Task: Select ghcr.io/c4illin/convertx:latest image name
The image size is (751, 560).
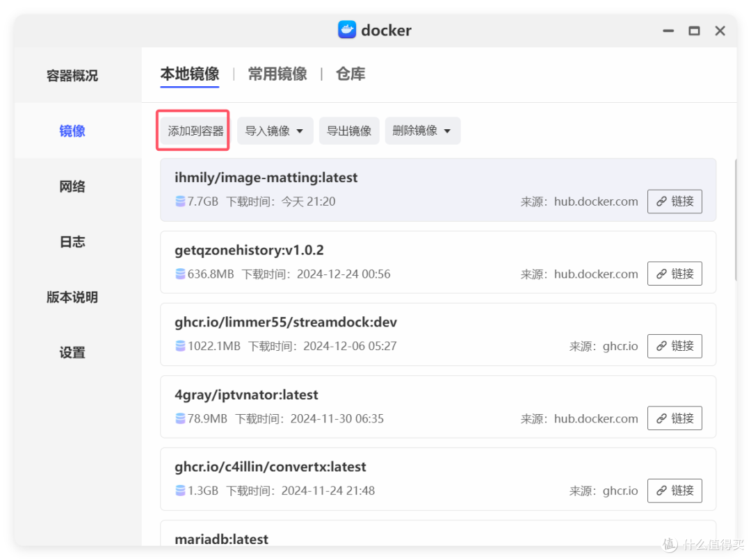Action: pyautogui.click(x=270, y=467)
